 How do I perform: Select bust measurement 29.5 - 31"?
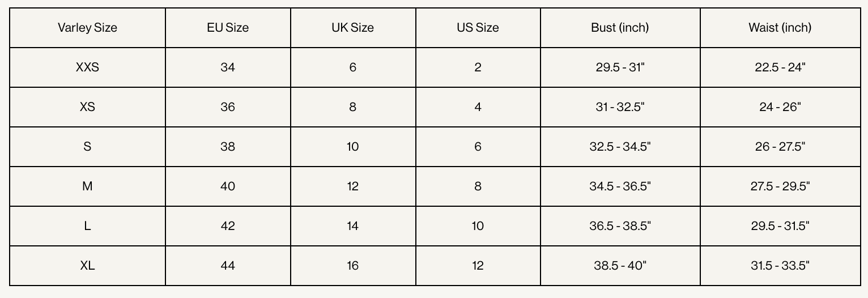[x=620, y=67]
